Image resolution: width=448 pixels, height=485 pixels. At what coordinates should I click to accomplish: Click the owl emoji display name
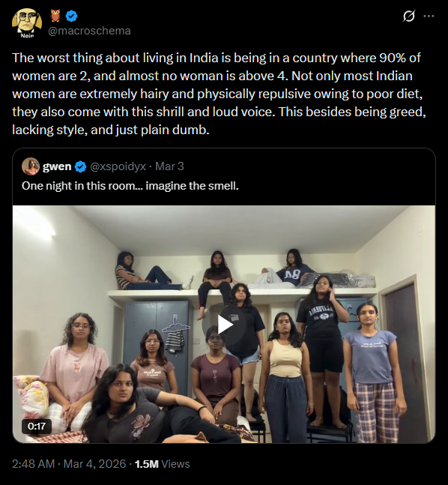pos(55,16)
